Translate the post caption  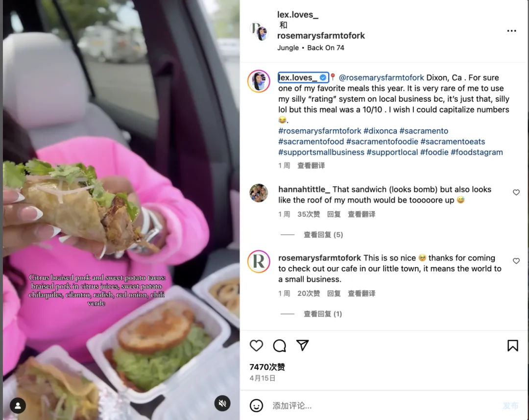point(311,166)
